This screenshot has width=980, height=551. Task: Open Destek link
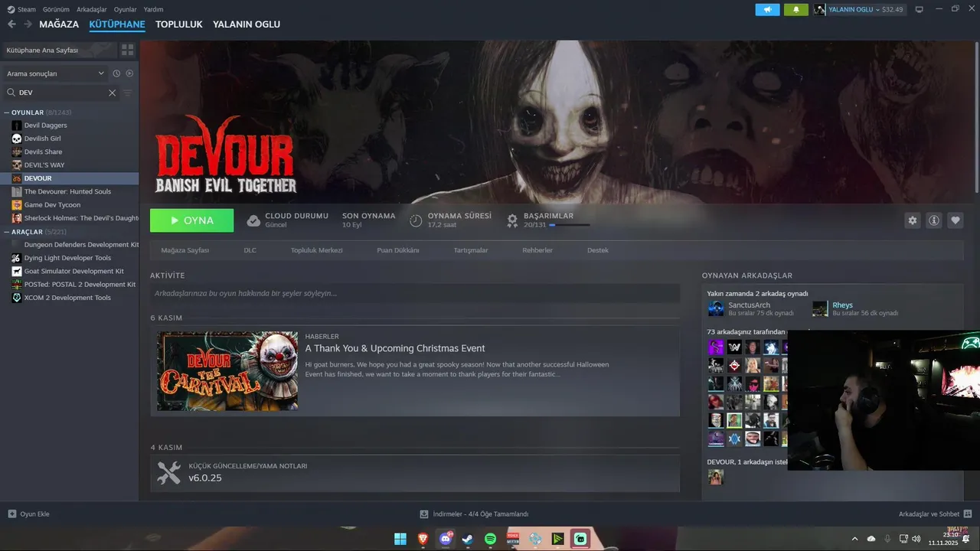pos(598,250)
